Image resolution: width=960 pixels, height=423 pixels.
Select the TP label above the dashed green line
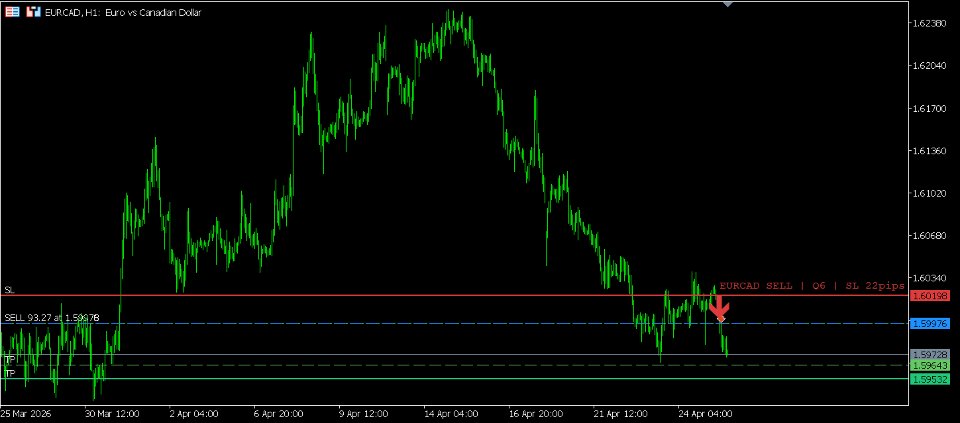click(x=9, y=359)
